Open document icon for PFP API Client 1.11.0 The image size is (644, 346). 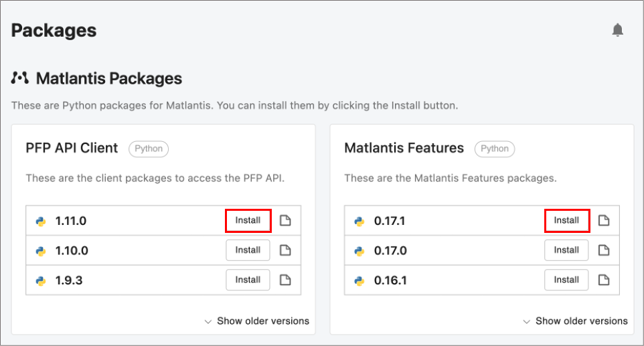285,221
